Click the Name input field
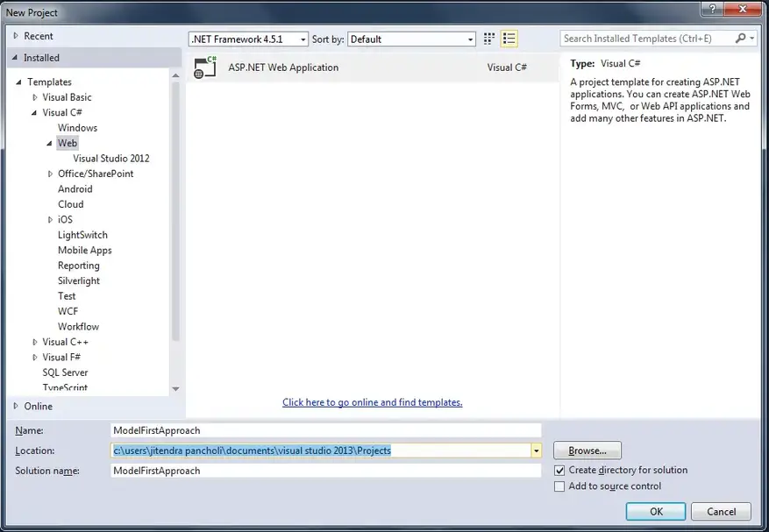This screenshot has height=532, width=769. tap(326, 430)
